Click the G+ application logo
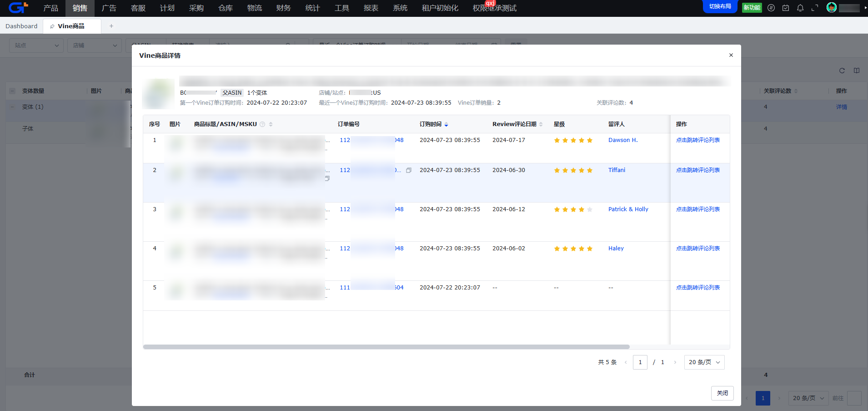The height and width of the screenshot is (411, 868). [18, 8]
